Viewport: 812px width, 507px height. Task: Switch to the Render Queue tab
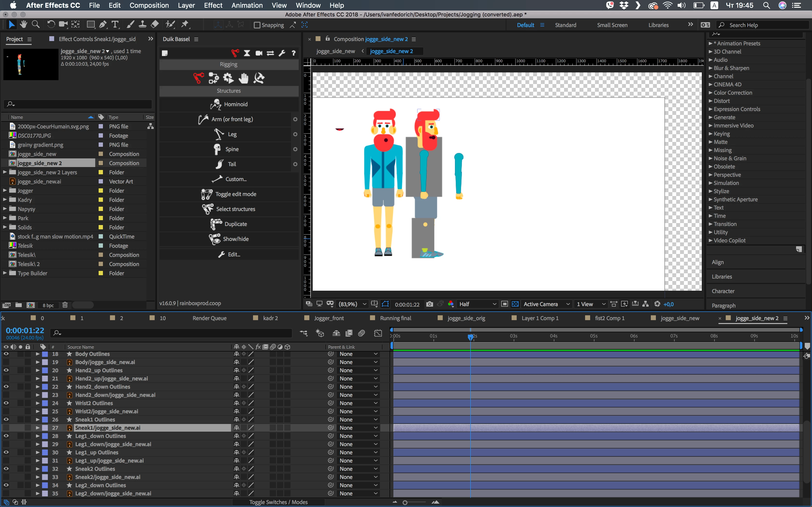coord(209,318)
